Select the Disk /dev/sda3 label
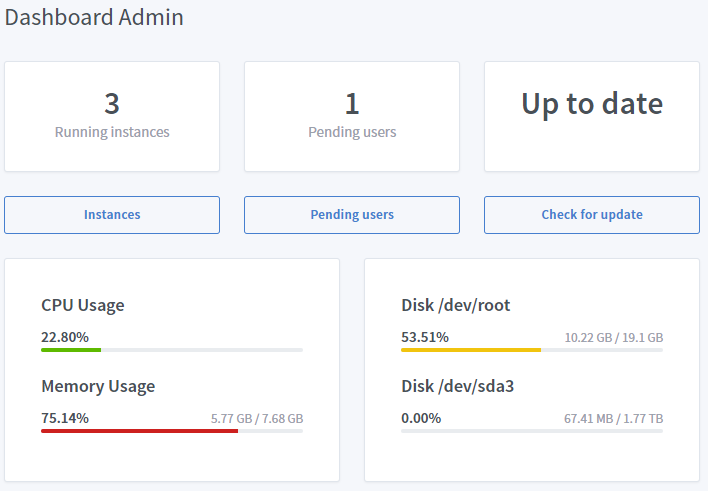The width and height of the screenshot is (708, 491). pos(456,386)
